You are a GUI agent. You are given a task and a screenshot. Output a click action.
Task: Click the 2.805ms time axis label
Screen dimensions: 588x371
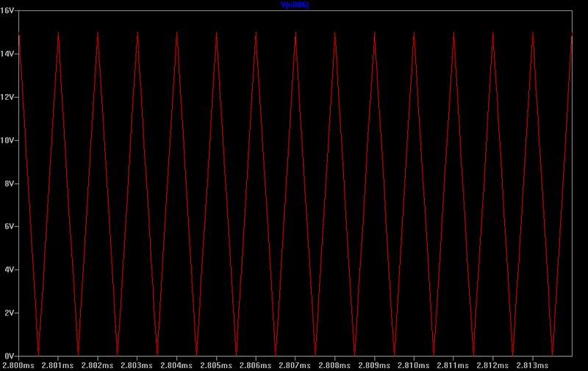click(216, 365)
